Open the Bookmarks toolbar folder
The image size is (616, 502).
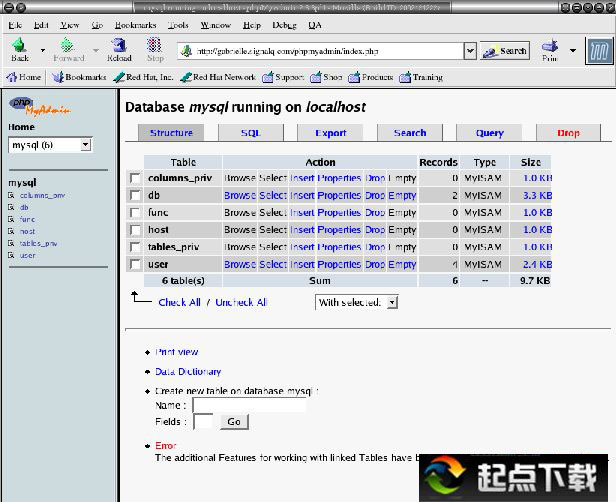click(x=80, y=77)
